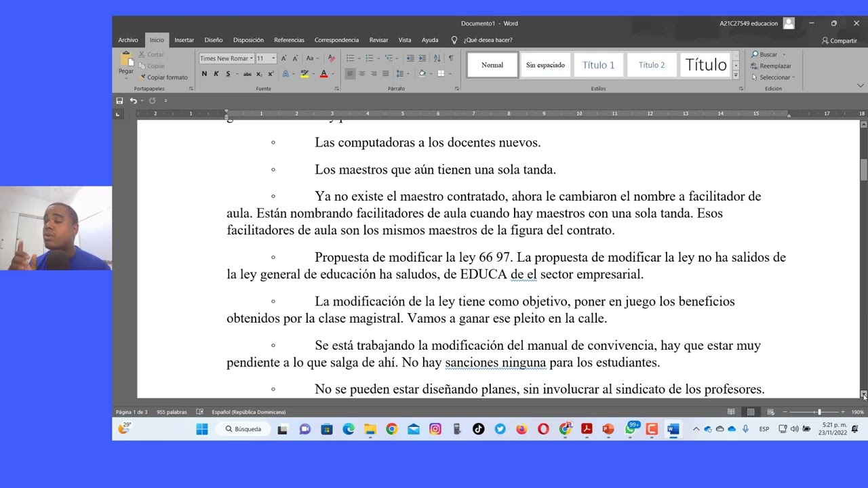The image size is (868, 488).
Task: Click the decrease font size icon
Action: tap(295, 58)
